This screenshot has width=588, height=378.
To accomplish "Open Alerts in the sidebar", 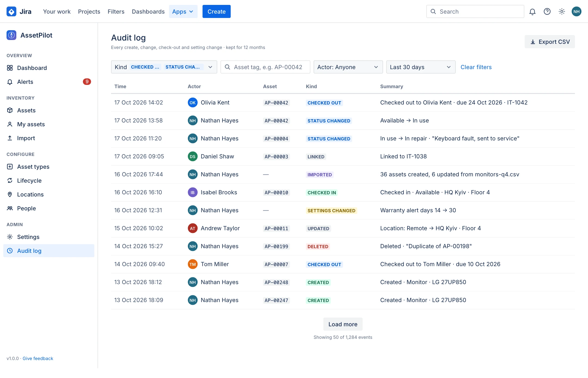I will 49,82.
